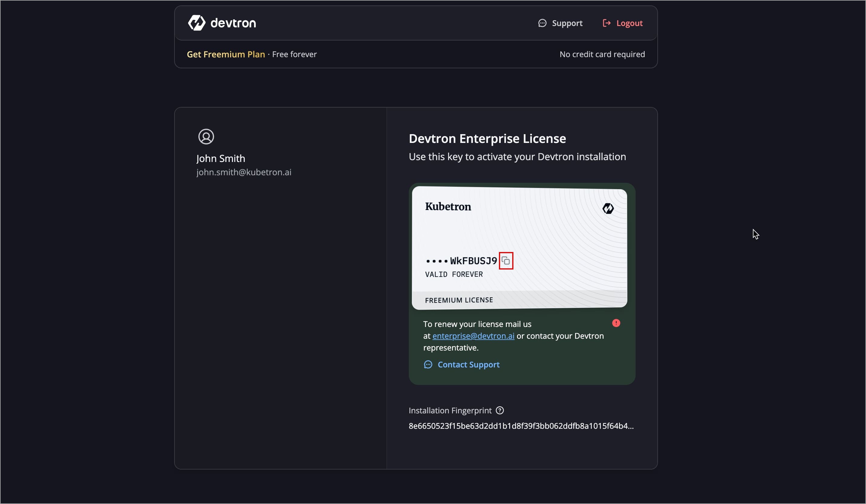Image resolution: width=866 pixels, height=504 pixels.
Task: Click the devtron logo in the top header
Action: pos(222,22)
